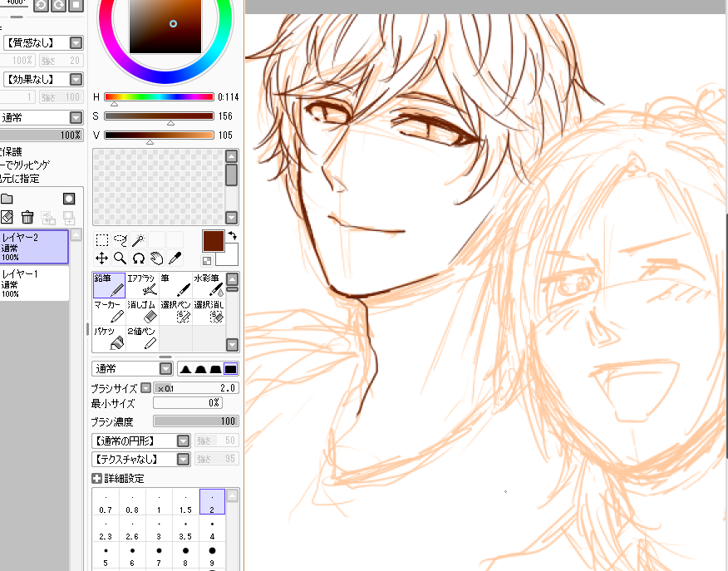Image resolution: width=728 pixels, height=571 pixels.
Task: Choose brush size preset 1.5
Action: (x=185, y=502)
